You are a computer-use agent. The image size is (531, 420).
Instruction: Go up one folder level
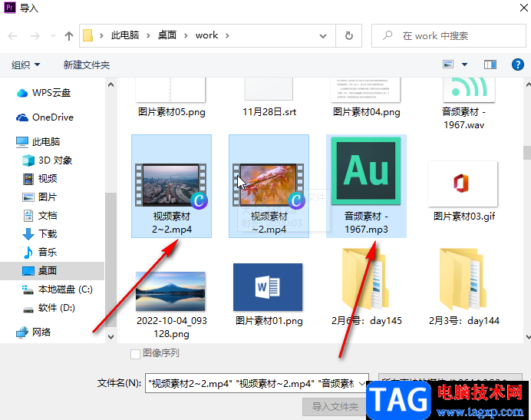coord(69,35)
